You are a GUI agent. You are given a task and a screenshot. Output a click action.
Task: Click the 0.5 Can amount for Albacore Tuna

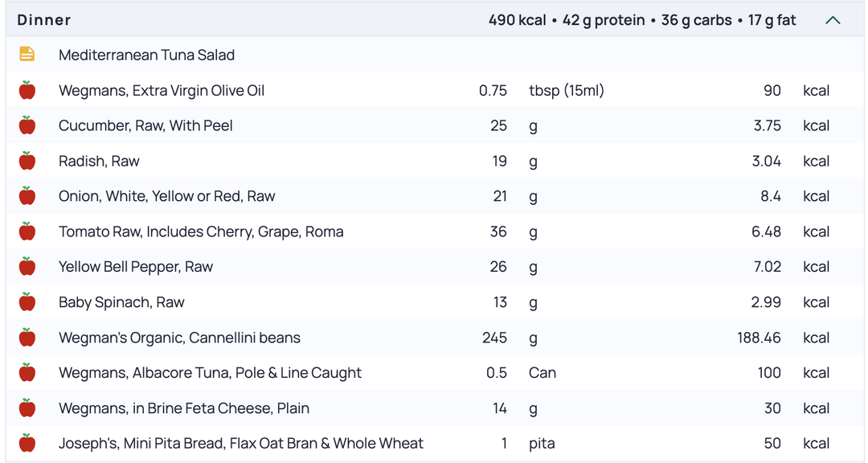point(497,373)
